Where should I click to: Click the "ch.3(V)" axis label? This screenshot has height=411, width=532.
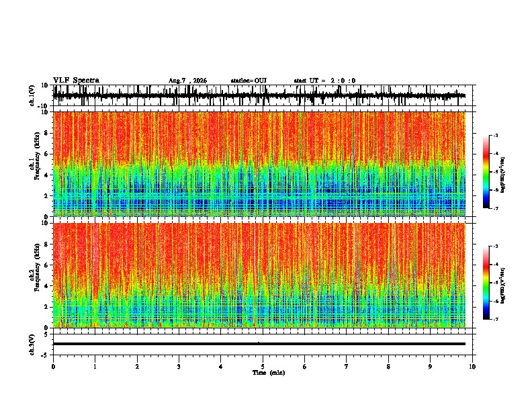tap(32, 345)
